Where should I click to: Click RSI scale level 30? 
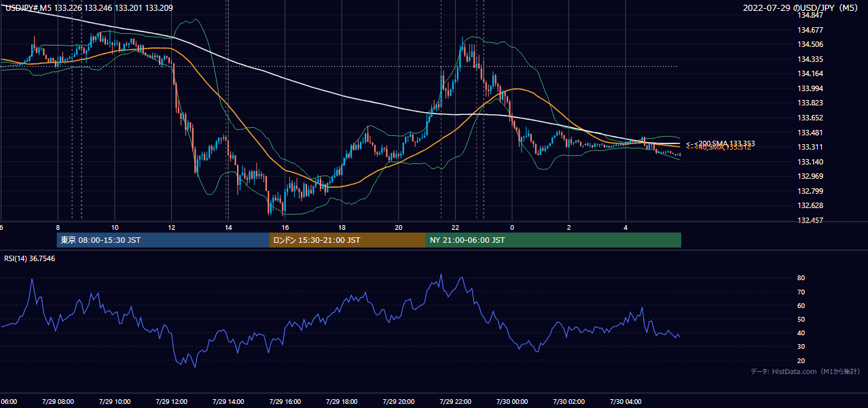point(801,347)
